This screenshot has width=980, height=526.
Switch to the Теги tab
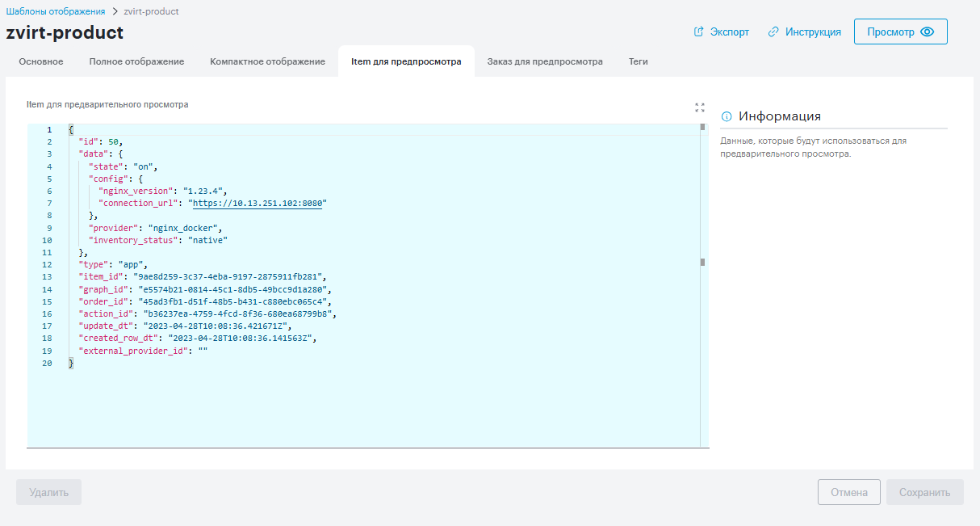(x=639, y=61)
